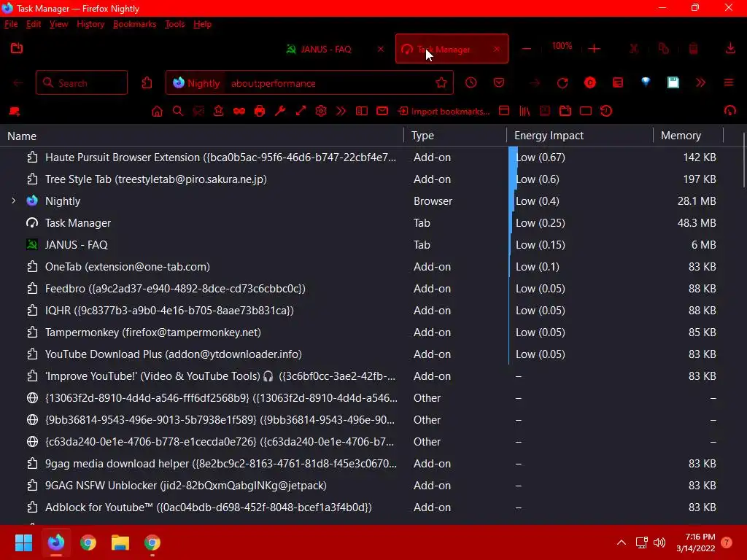Show hidden tray icons via the chevron
This screenshot has width=747, height=560.
(x=622, y=542)
